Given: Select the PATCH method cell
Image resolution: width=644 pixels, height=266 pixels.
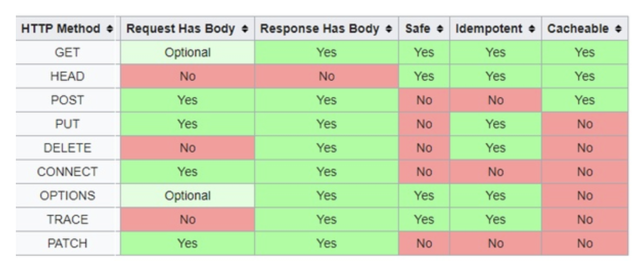Looking at the screenshot, I should 67,243.
